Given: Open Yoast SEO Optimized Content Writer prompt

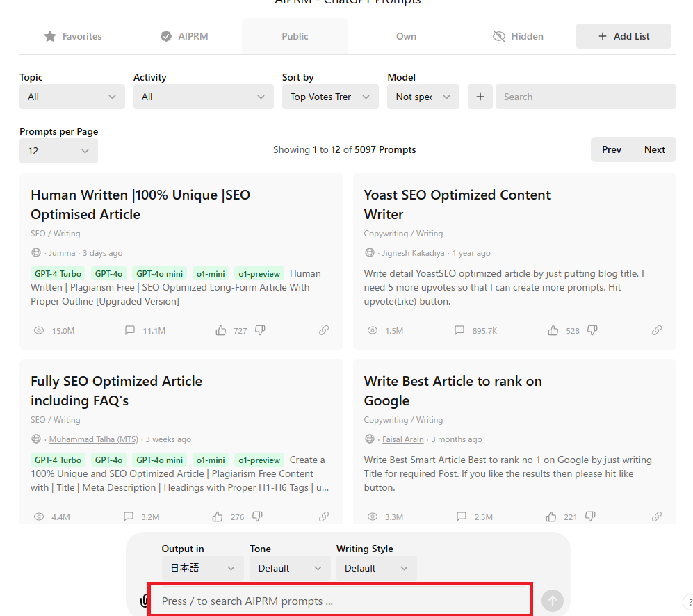Looking at the screenshot, I should pos(457,204).
